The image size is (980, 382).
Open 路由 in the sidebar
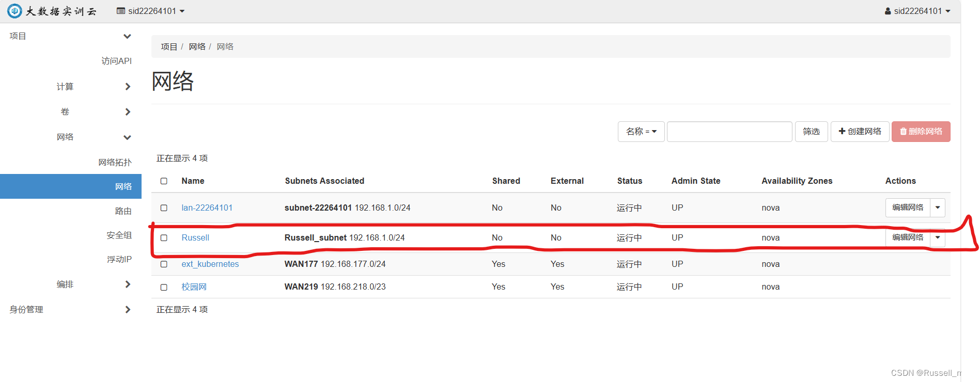(123, 211)
